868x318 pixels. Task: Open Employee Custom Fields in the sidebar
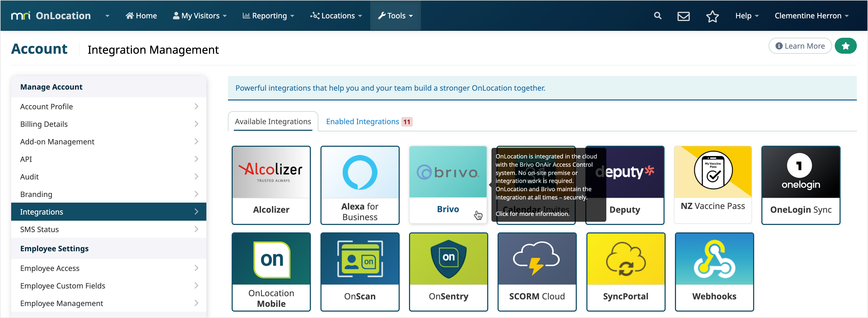[108, 286]
